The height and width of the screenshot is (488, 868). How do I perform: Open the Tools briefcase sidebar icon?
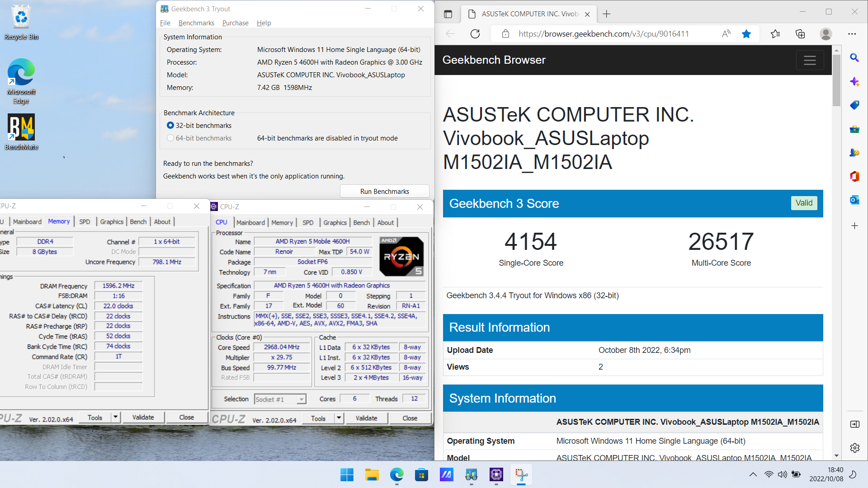point(854,129)
